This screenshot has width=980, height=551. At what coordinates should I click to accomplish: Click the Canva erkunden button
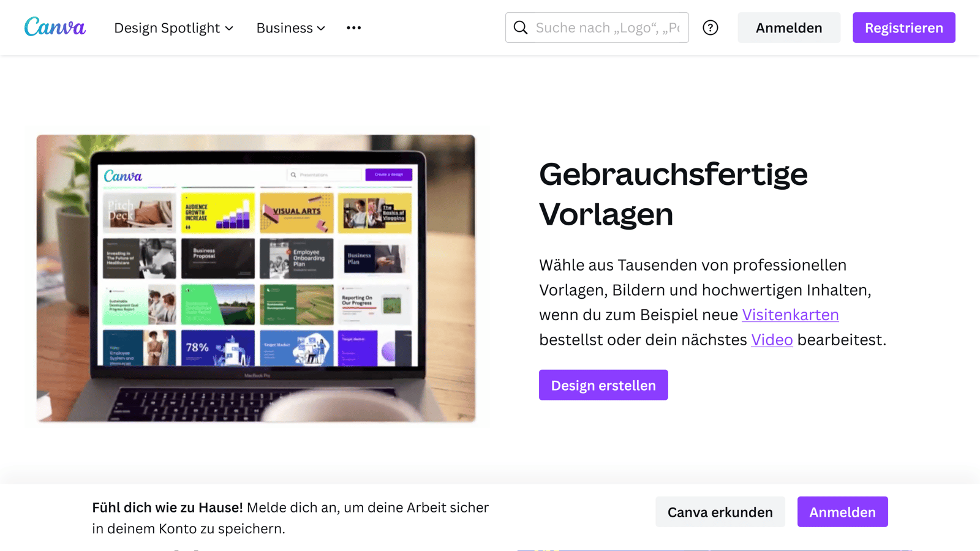[x=720, y=512]
